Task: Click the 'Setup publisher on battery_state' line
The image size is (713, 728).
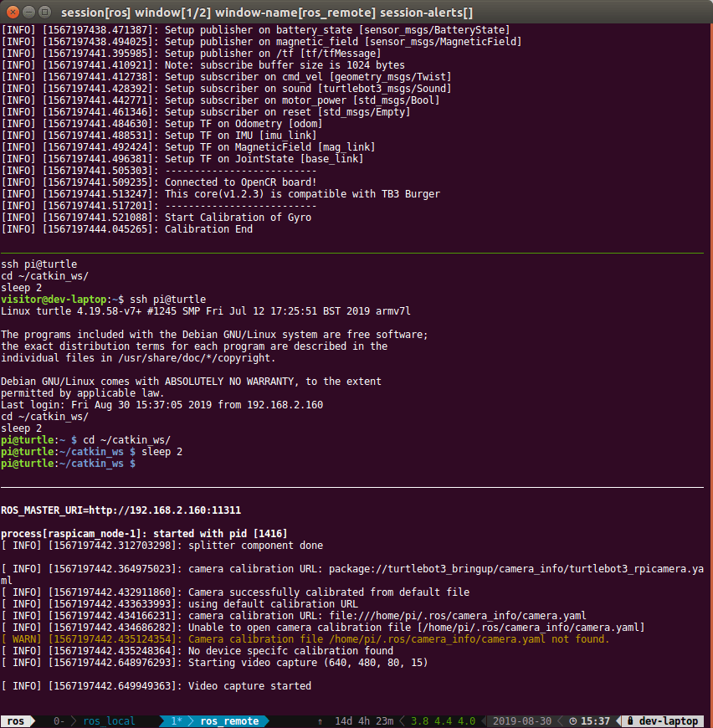Action: coord(256,30)
